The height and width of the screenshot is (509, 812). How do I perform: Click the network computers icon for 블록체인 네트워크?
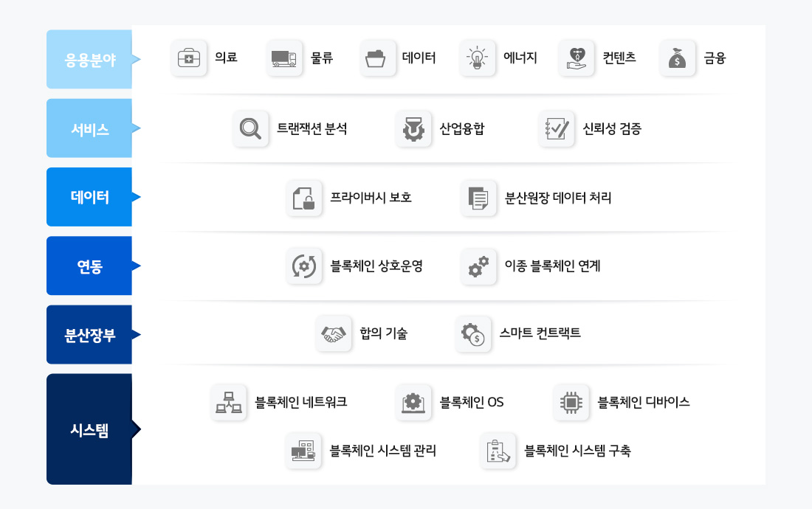tap(229, 402)
